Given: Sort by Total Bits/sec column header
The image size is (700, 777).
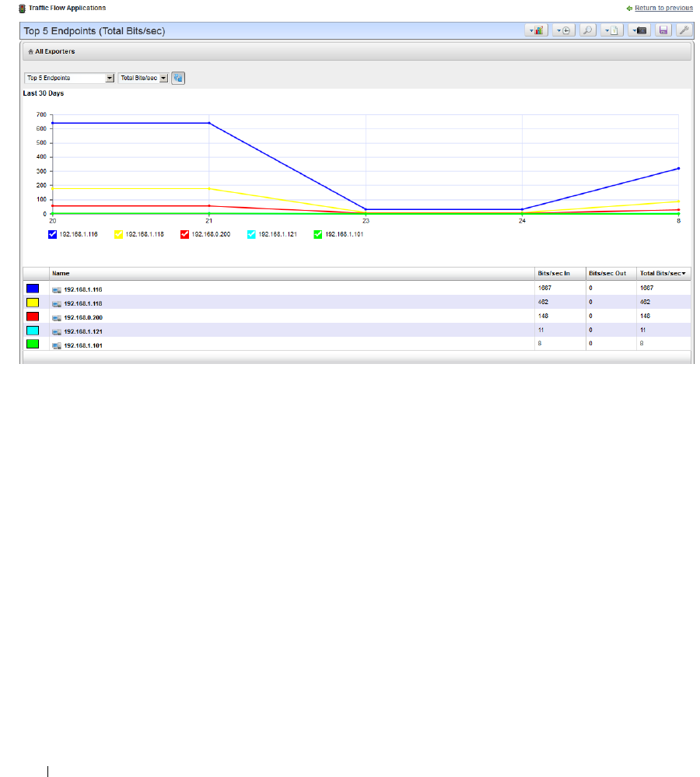Looking at the screenshot, I should coord(663,274).
